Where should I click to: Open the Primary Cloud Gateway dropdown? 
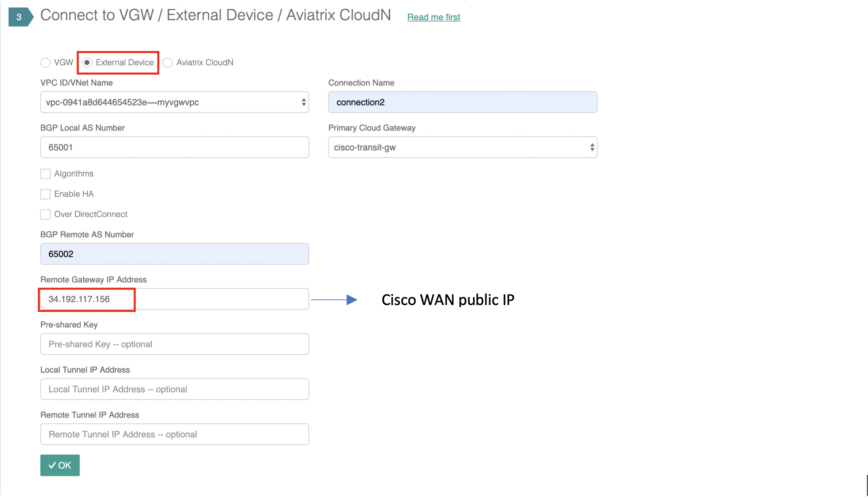pyautogui.click(x=458, y=147)
